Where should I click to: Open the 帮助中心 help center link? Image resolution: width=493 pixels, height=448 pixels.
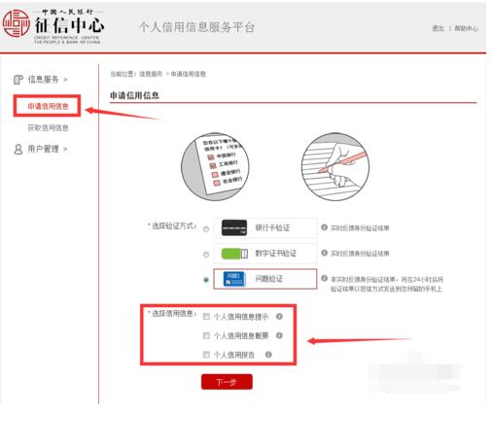pos(466,28)
